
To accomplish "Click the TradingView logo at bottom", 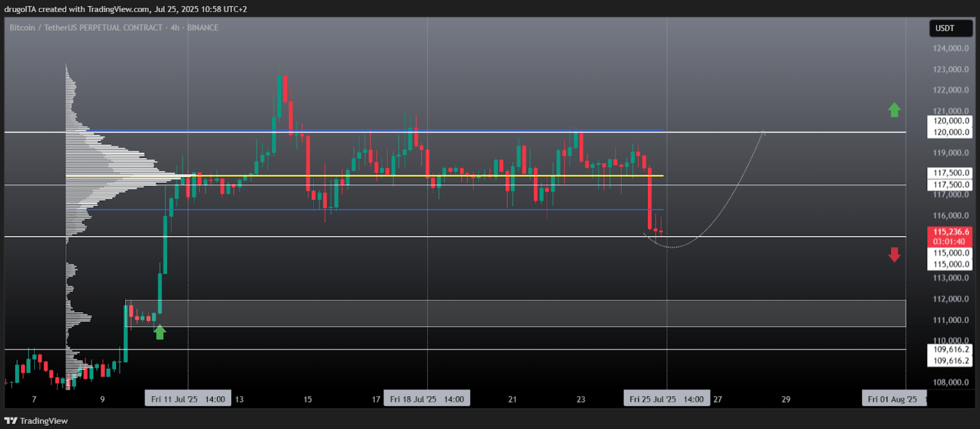I will point(36,421).
